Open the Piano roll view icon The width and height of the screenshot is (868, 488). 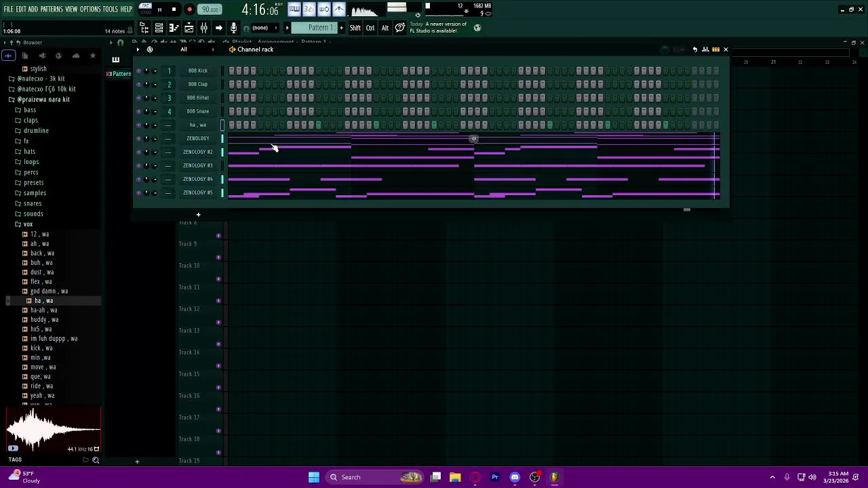(x=174, y=28)
